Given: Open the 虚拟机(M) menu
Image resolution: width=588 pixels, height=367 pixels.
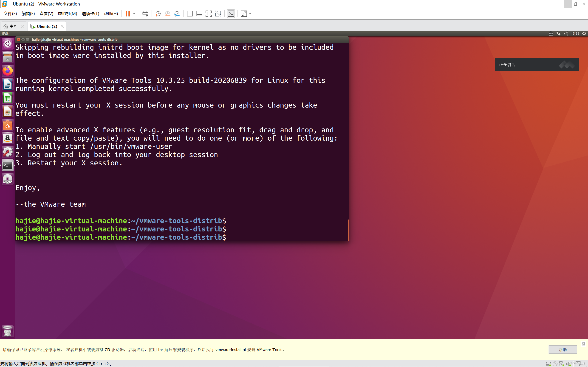Looking at the screenshot, I should 67,14.
